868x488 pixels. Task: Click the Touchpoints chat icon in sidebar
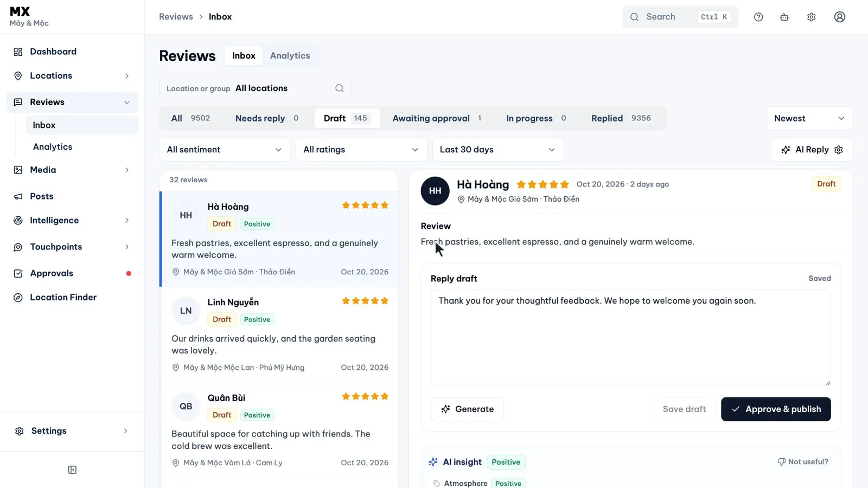(x=18, y=247)
